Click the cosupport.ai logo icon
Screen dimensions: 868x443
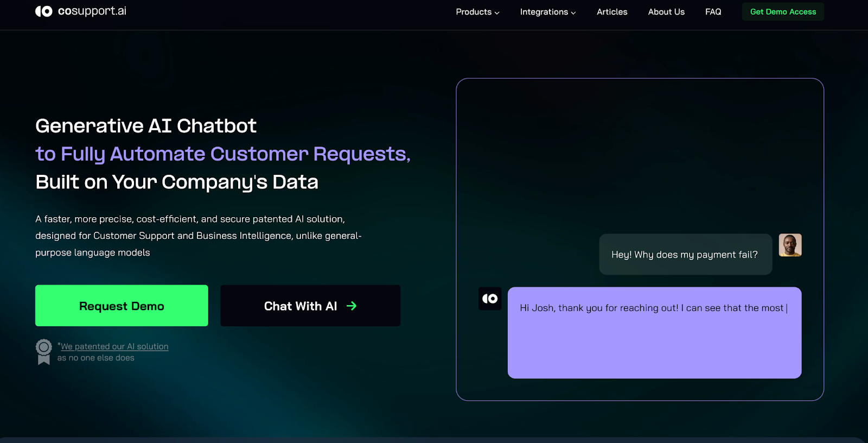[44, 11]
